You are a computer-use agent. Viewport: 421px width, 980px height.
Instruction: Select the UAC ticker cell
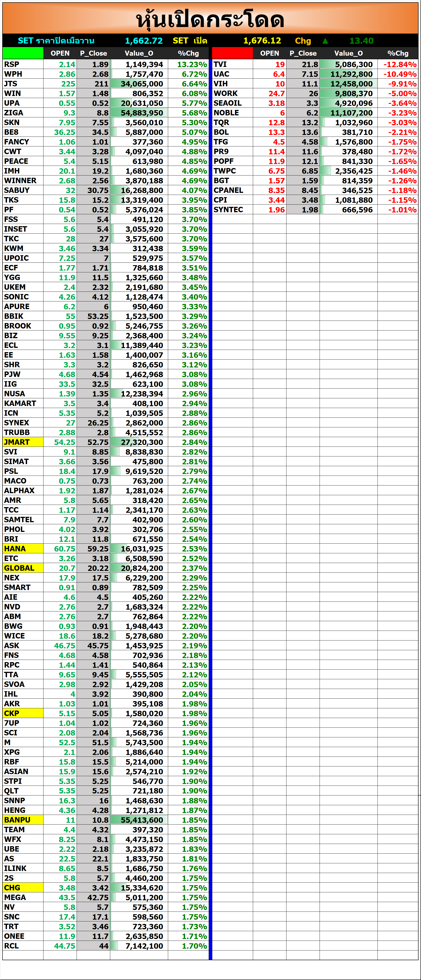[x=232, y=74]
